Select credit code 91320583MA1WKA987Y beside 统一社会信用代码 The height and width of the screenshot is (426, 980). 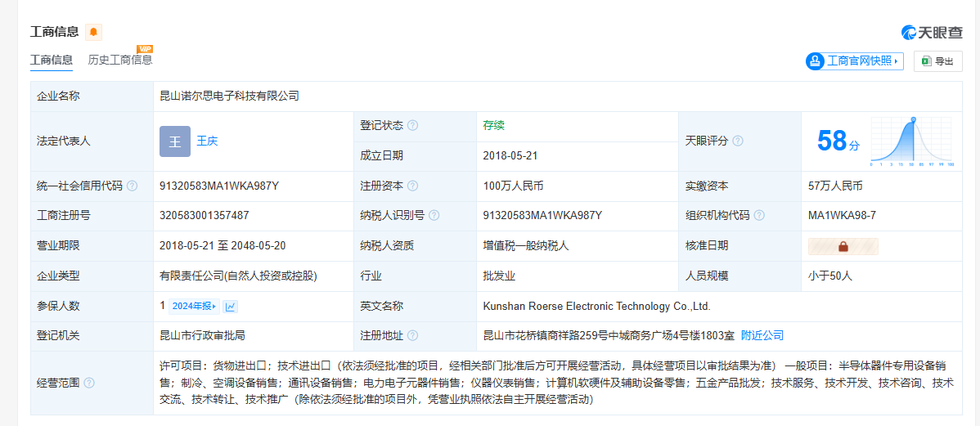click(x=219, y=186)
